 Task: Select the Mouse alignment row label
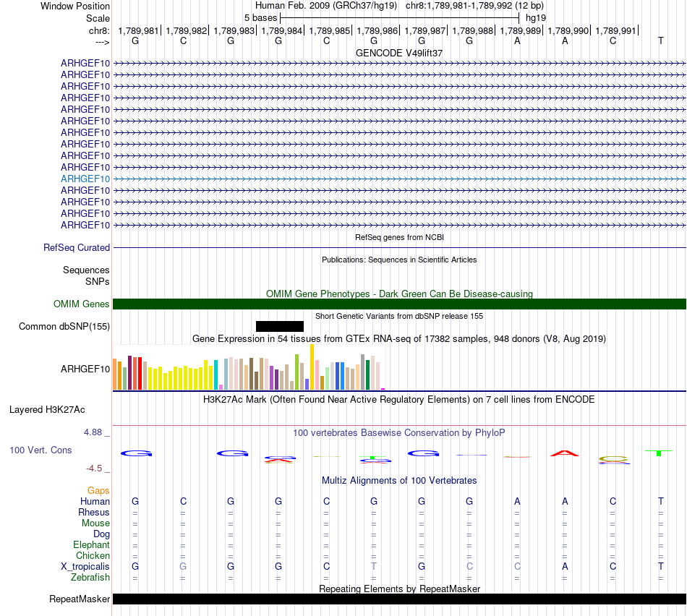pos(95,523)
